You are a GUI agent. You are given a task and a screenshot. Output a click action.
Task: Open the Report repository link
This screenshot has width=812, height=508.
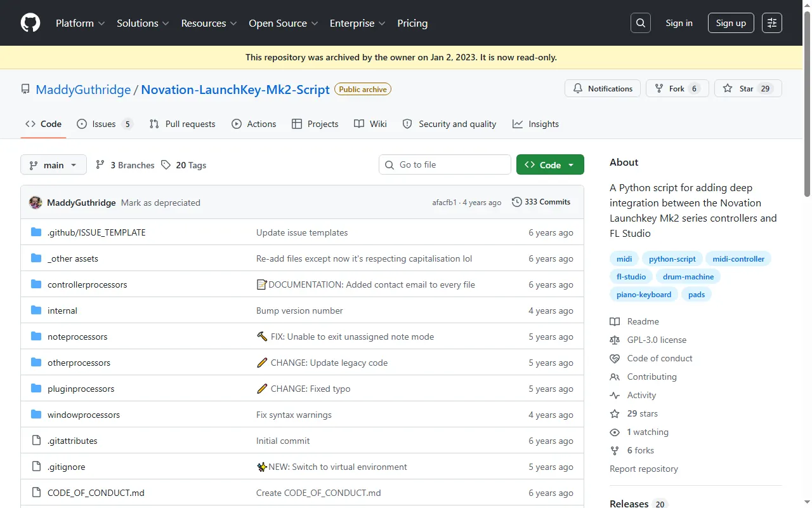(x=644, y=469)
